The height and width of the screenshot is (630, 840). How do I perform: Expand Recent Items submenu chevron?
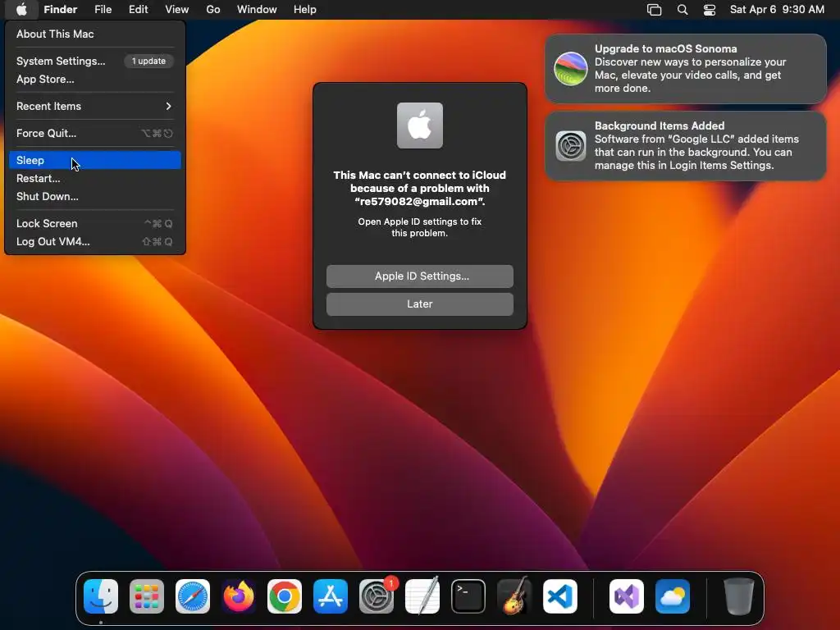point(168,106)
